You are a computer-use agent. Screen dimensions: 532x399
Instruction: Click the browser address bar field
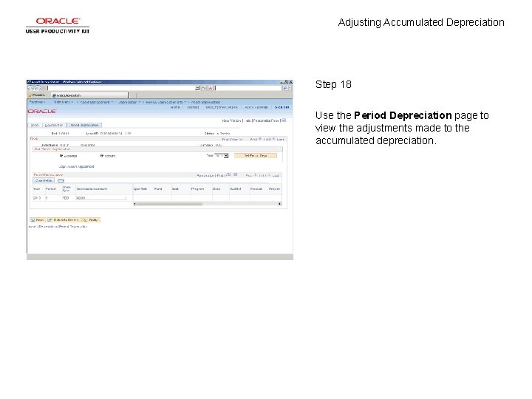[121, 88]
